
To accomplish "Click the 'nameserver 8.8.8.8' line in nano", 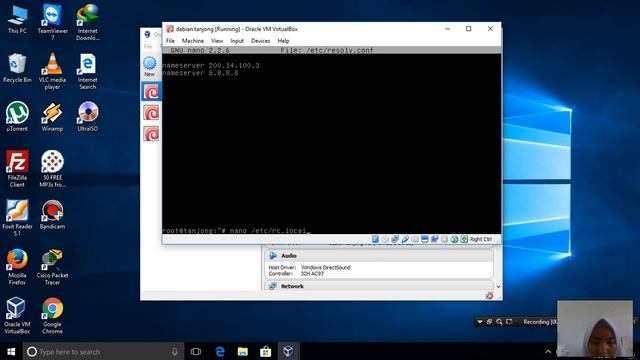I will 200,73.
